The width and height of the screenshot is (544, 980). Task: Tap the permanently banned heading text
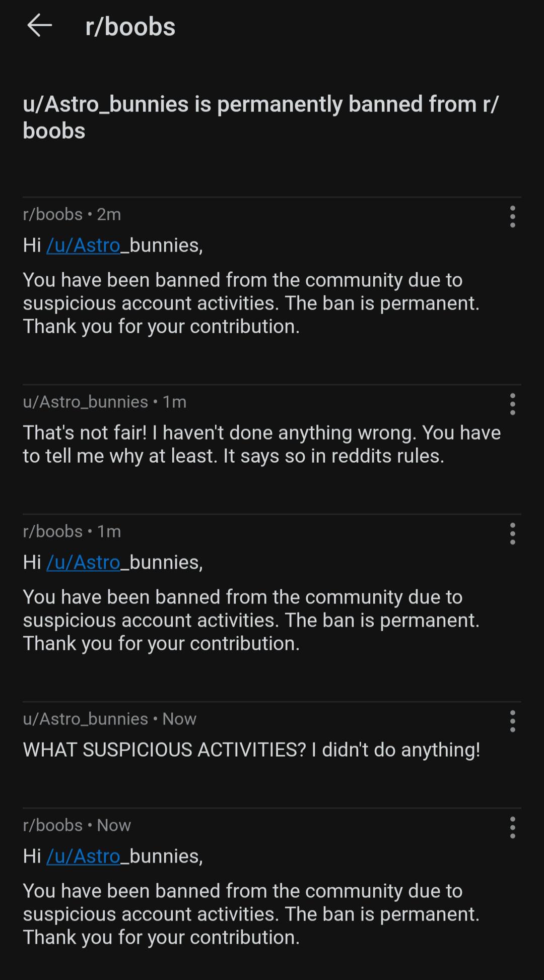[x=261, y=117]
